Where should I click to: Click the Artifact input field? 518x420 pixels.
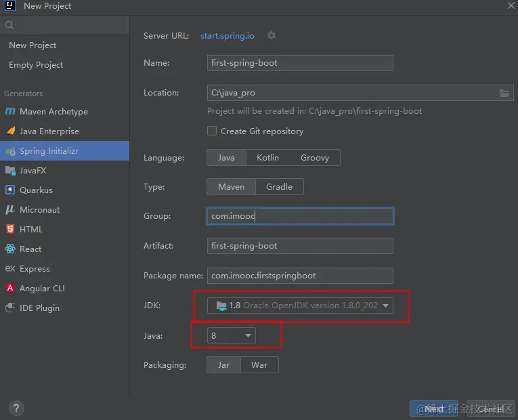click(300, 246)
